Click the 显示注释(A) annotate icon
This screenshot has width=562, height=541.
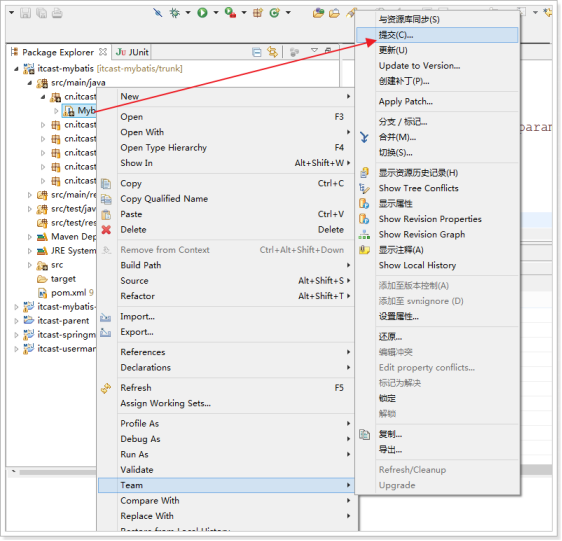click(364, 250)
